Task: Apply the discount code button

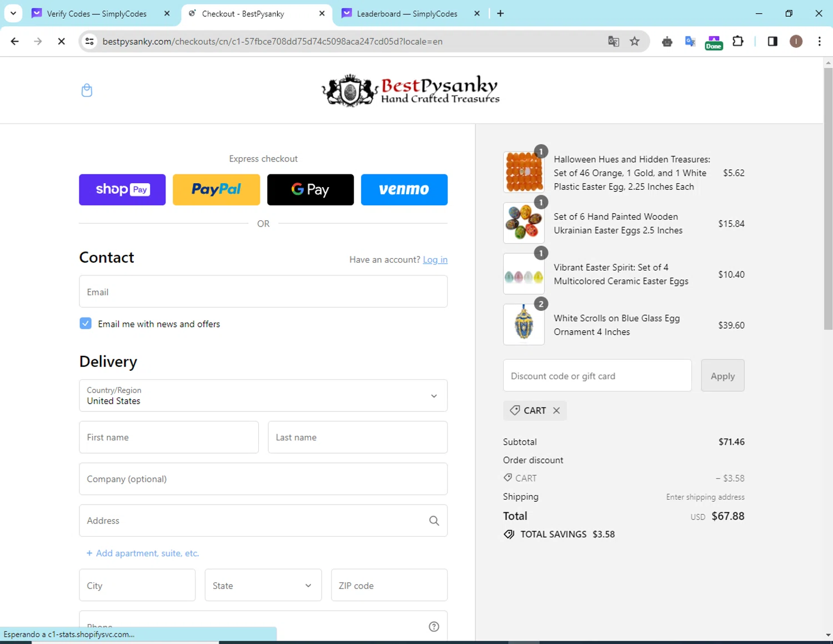Action: [x=722, y=376]
